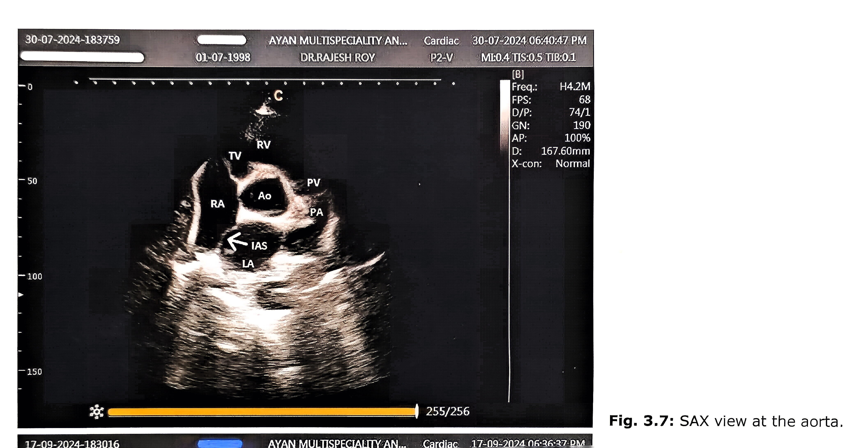Click the depth value 167.60mm
This screenshot has height=448, width=868.
coord(565,151)
